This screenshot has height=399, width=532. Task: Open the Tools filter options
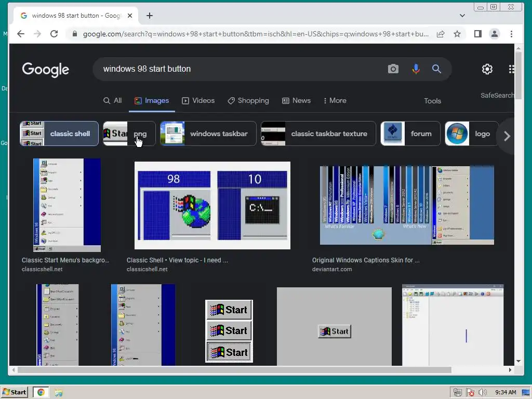pos(432,101)
